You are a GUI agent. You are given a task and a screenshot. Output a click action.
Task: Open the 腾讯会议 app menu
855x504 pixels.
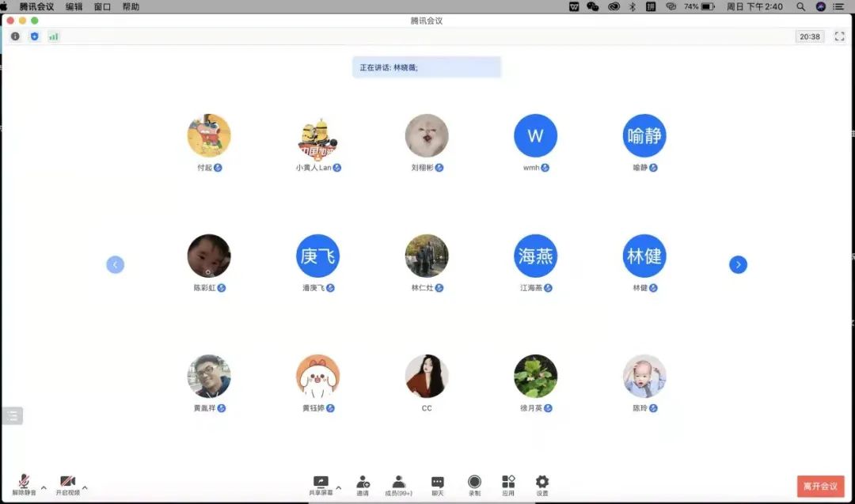pos(36,6)
